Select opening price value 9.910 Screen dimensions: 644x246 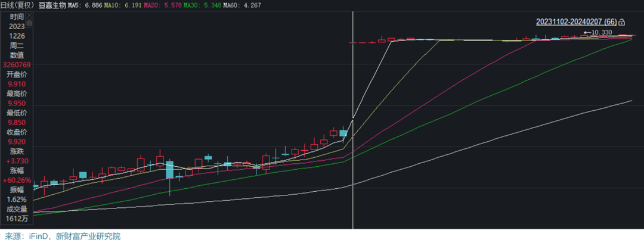click(17, 83)
